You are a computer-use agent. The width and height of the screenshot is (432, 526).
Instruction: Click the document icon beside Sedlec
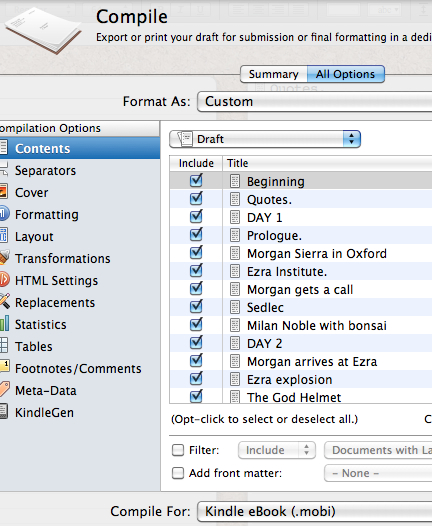[235, 307]
